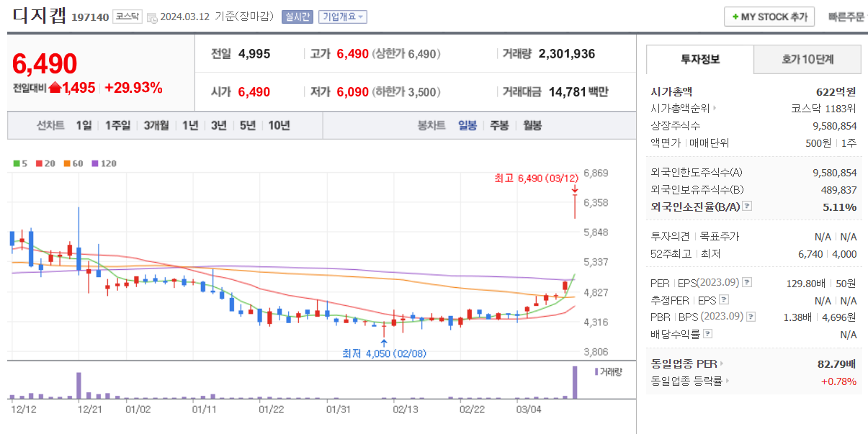The width and height of the screenshot is (868, 434).
Task: Click help icon next to 추정PER EPS
Action: pos(724,300)
